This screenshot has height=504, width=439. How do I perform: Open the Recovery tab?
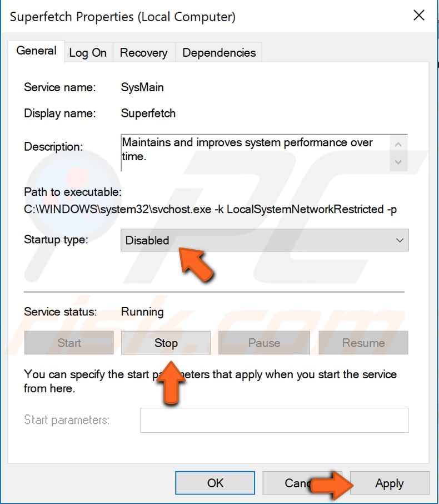click(x=143, y=52)
